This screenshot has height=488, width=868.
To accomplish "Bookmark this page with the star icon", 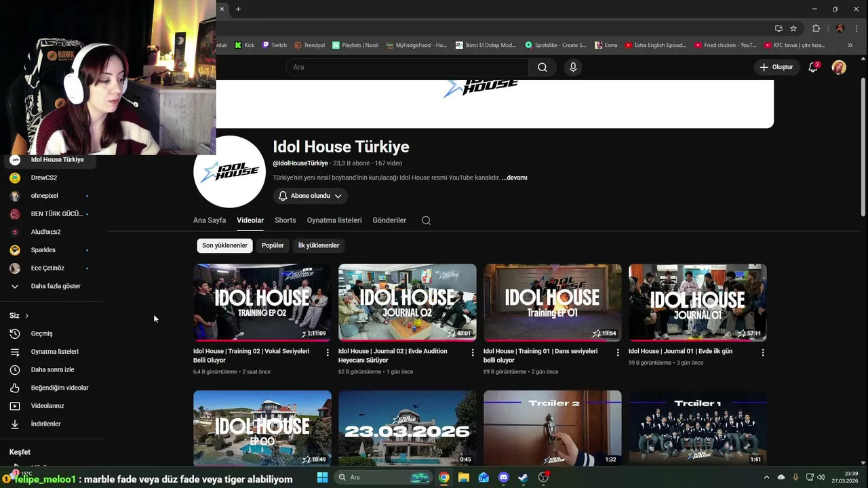I will (793, 28).
